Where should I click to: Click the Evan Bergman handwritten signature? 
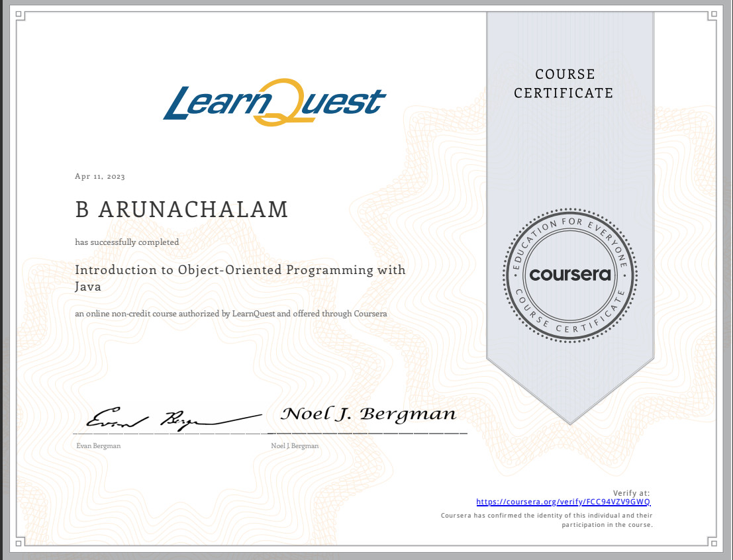click(174, 418)
